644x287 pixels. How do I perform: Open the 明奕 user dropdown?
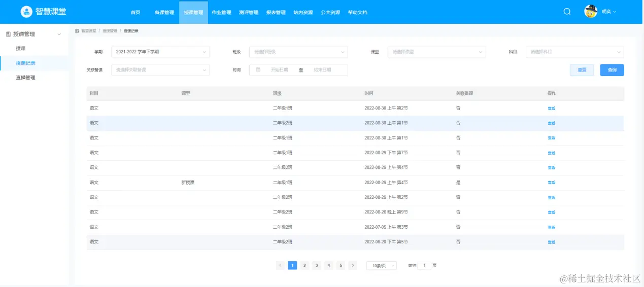[608, 12]
